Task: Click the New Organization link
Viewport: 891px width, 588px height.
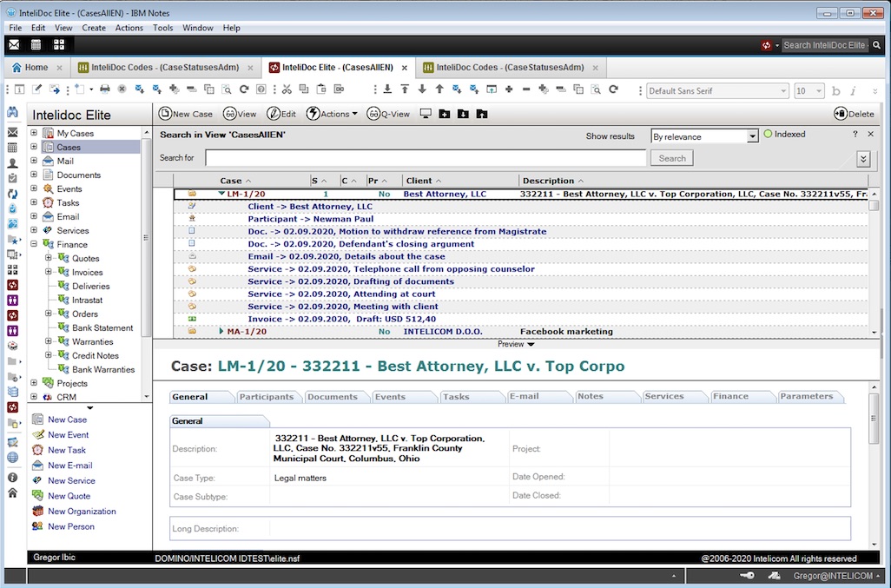Action: 82,512
